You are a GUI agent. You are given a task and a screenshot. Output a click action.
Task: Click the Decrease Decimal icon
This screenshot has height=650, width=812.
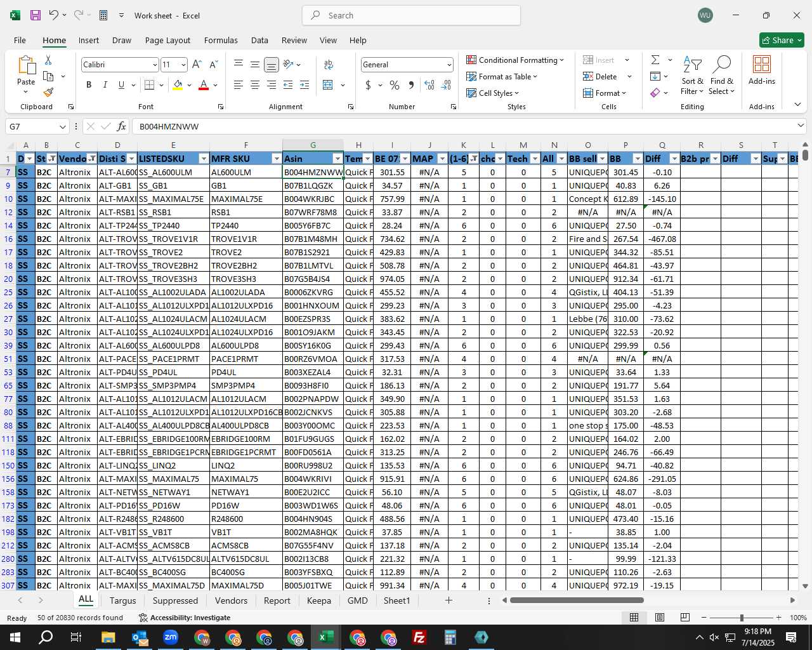pos(446,85)
